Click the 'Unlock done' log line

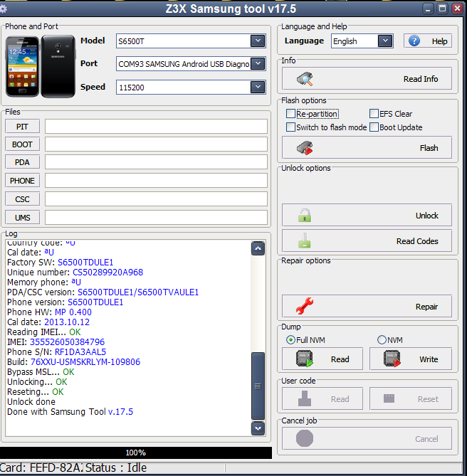click(31, 401)
